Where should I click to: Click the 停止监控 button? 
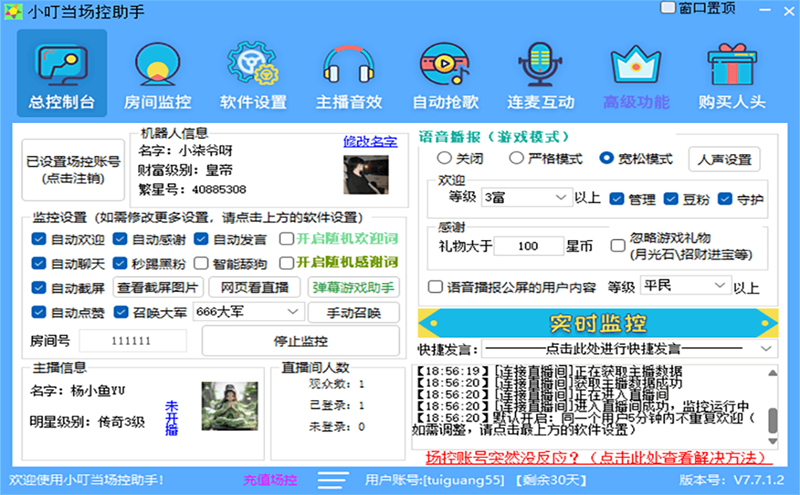pos(300,341)
